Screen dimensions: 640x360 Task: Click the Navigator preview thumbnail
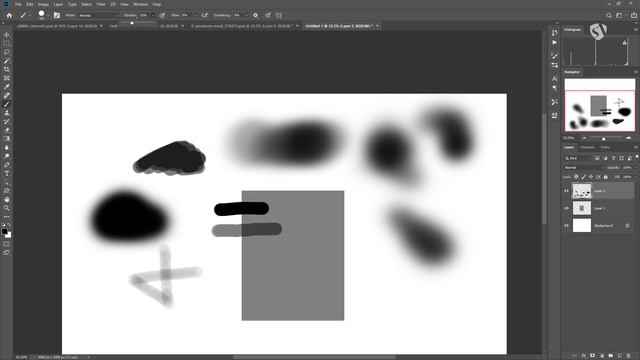point(600,105)
